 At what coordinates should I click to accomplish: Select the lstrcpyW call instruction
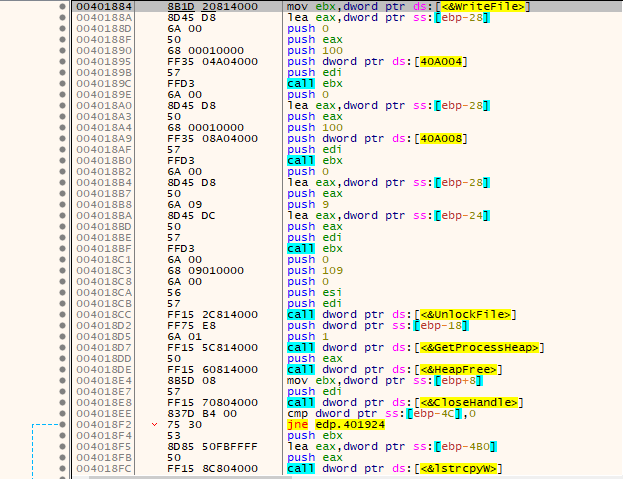coord(395,468)
